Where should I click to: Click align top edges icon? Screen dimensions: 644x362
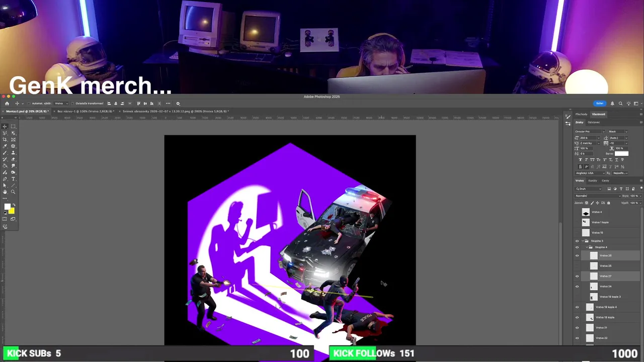point(138,104)
